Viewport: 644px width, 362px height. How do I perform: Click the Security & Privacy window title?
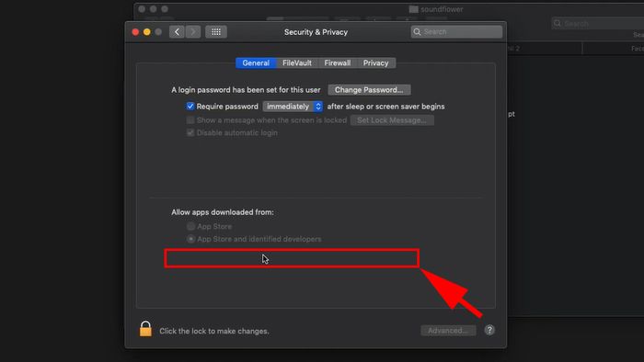coord(316,32)
